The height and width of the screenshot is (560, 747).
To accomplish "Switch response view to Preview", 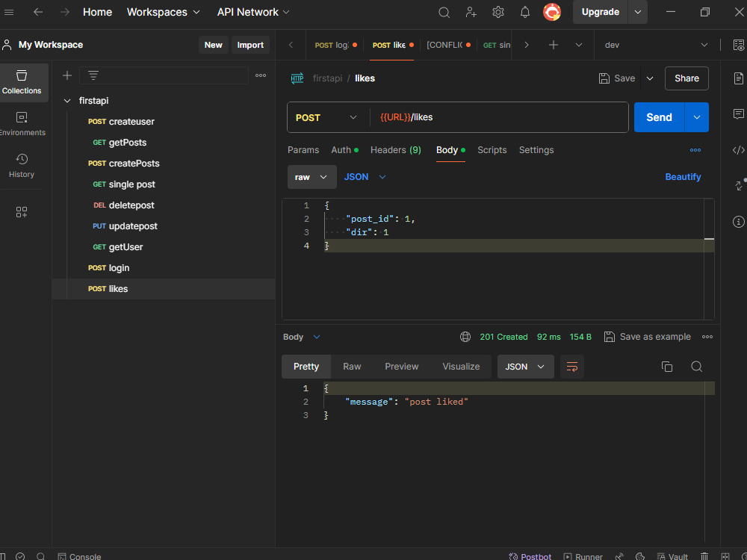I will tap(402, 366).
